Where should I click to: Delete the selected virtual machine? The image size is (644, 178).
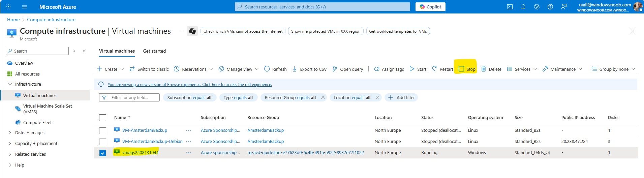[491, 69]
